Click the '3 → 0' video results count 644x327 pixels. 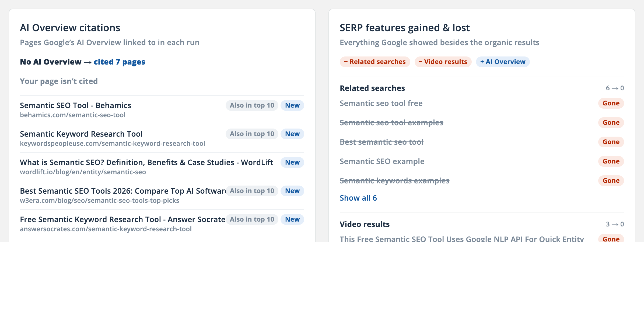(x=615, y=224)
